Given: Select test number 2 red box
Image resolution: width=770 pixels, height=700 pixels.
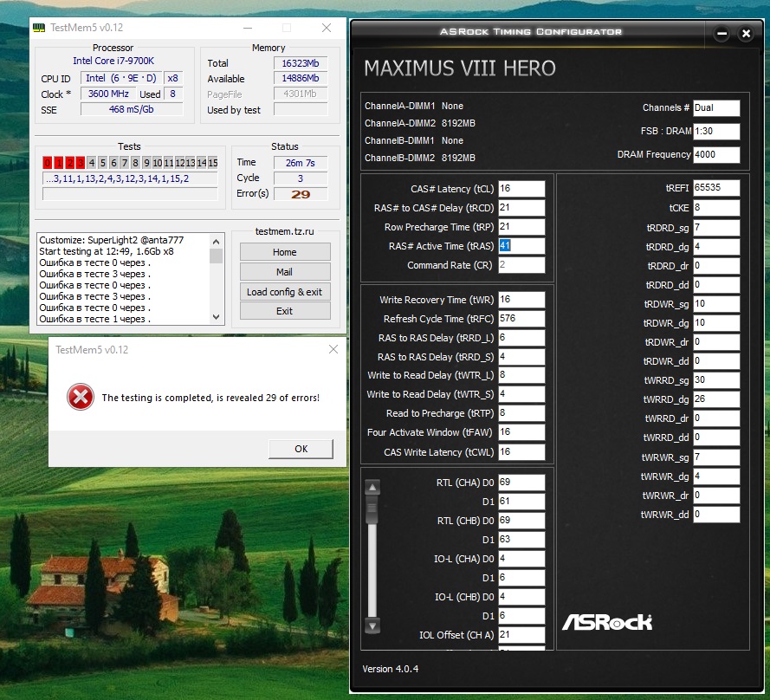Looking at the screenshot, I should (70, 163).
